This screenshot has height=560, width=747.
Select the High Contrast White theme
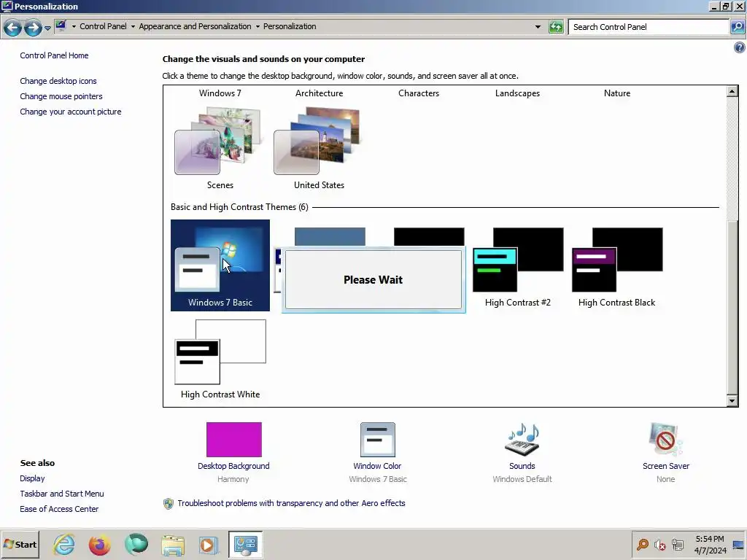220,359
